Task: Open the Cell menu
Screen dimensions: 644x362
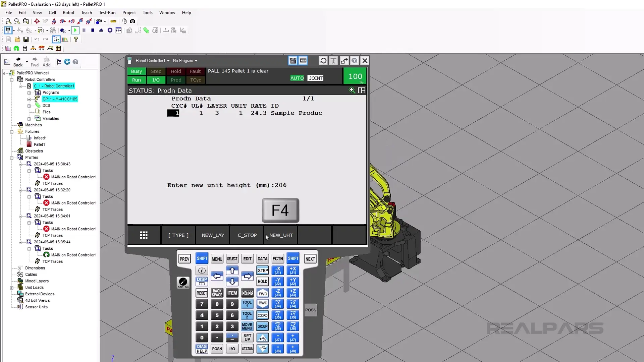Action: 52,12
